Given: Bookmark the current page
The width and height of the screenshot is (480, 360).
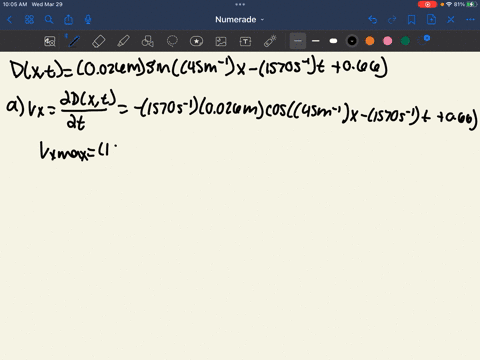Looking at the screenshot, I should click(412, 20).
